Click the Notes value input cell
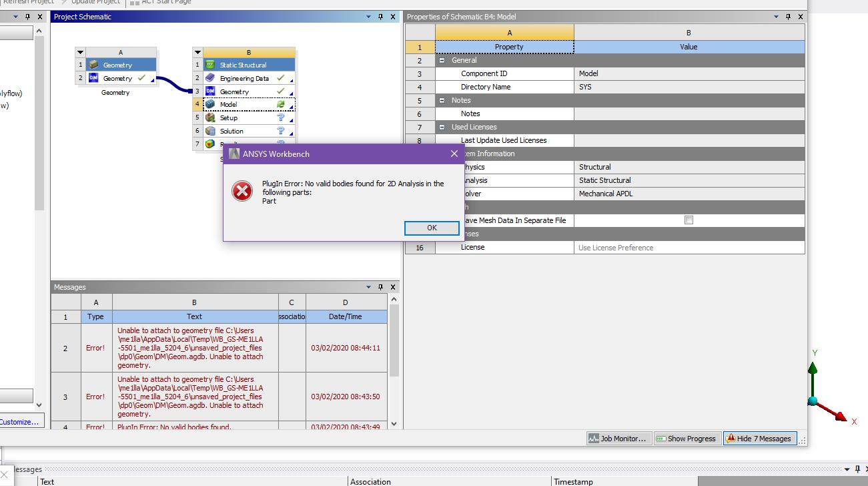The width and height of the screenshot is (868, 486). point(689,113)
